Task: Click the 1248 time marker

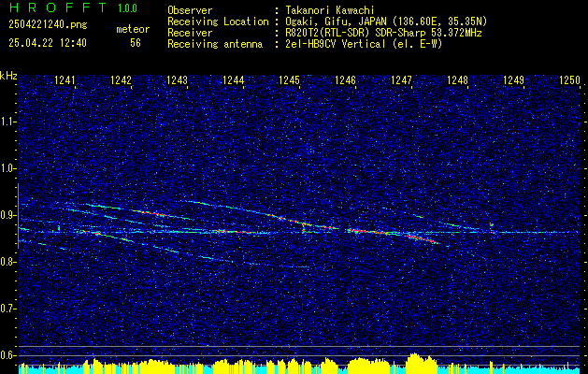Action: [457, 80]
